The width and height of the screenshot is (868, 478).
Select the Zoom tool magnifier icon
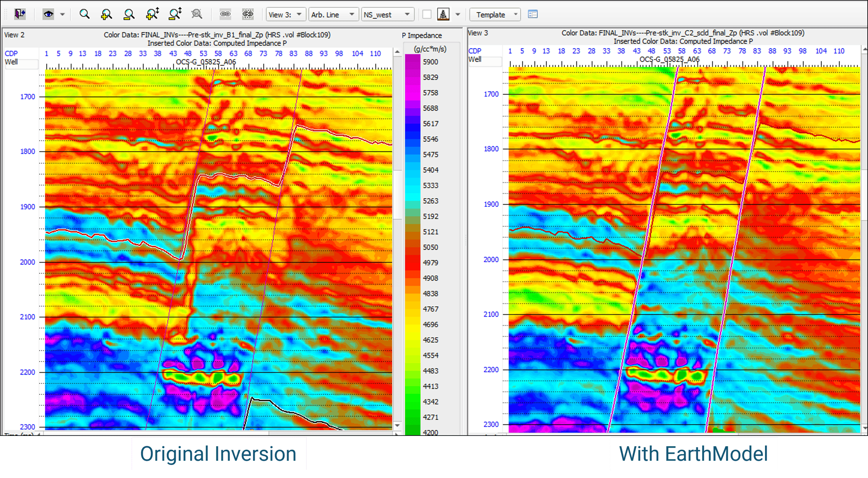tap(85, 15)
